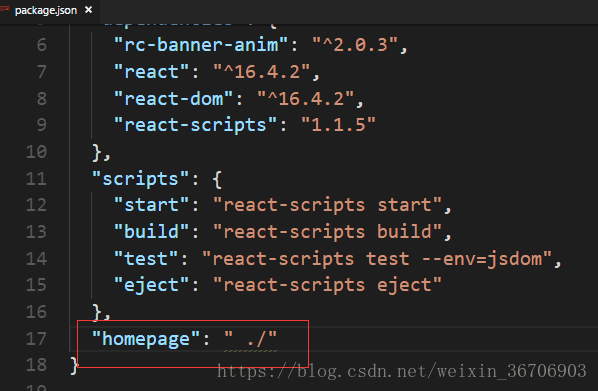Click the "scripts" key on line 11

point(140,179)
